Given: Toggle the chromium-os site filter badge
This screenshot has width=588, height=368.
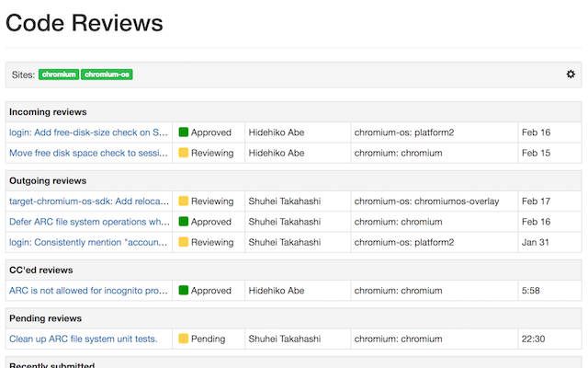Looking at the screenshot, I should point(107,75).
